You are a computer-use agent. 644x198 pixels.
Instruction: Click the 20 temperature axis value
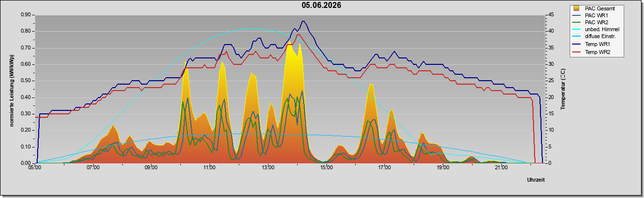click(x=549, y=98)
